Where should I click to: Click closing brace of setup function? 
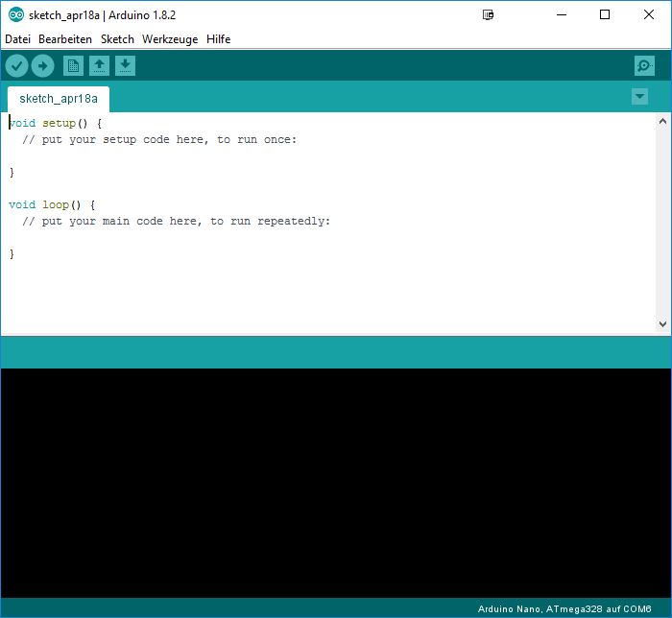click(12, 172)
